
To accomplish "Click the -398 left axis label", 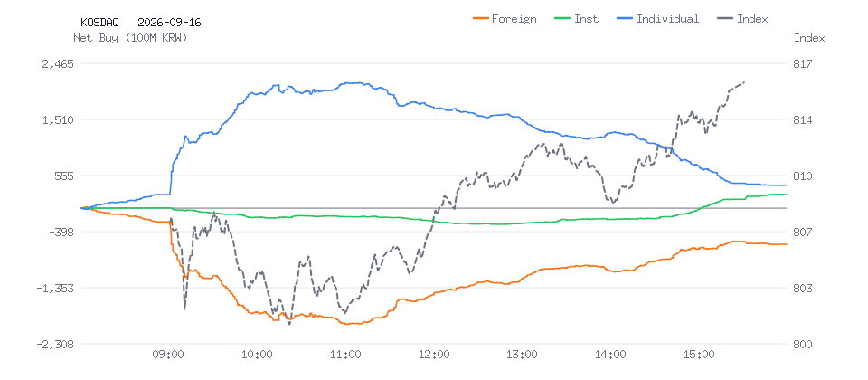I will click(x=61, y=233).
